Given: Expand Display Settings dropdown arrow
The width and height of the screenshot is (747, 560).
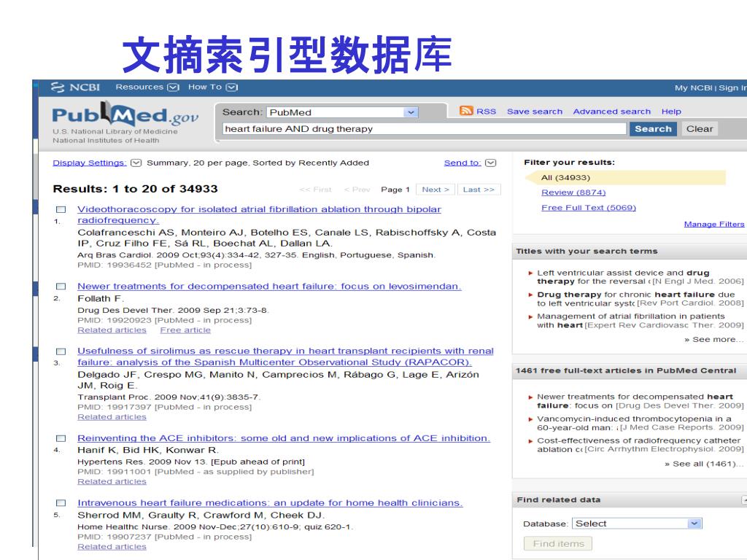Looking at the screenshot, I should pos(136,163).
